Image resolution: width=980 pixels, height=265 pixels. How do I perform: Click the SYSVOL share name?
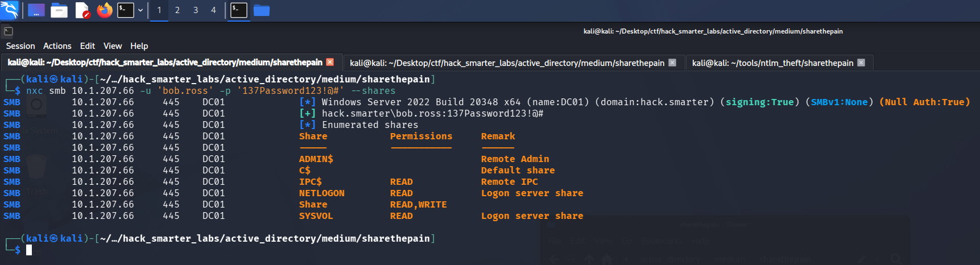[x=316, y=216]
